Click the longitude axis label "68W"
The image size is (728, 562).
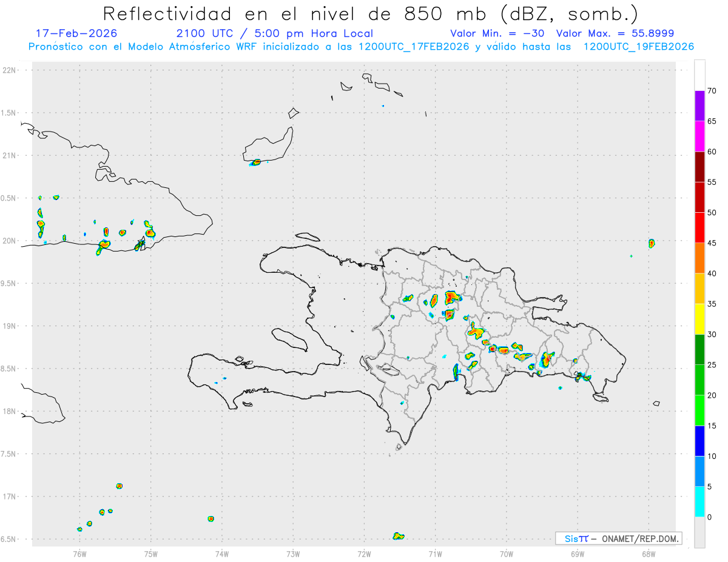click(x=649, y=554)
